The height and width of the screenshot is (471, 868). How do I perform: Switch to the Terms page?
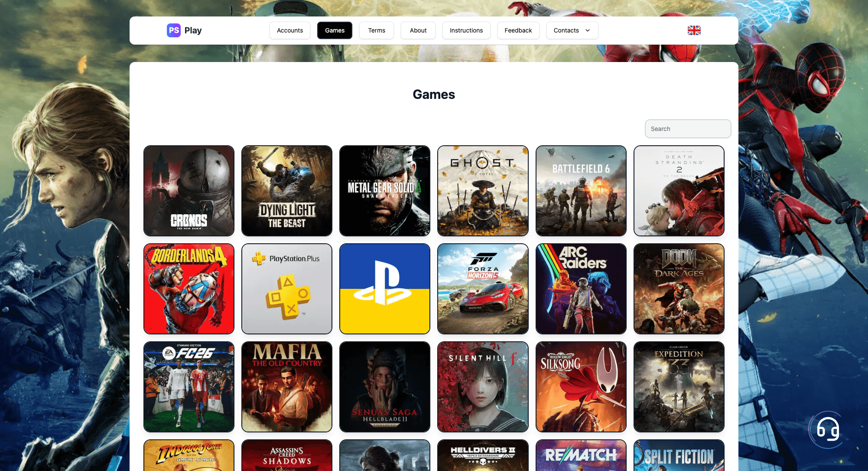click(x=377, y=30)
